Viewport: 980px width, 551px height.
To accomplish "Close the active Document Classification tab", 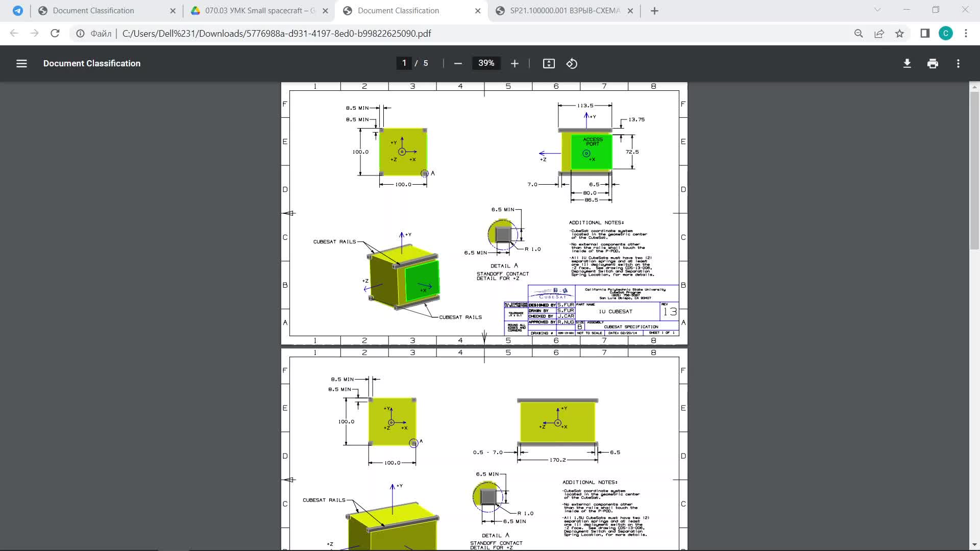I will 478,11.
